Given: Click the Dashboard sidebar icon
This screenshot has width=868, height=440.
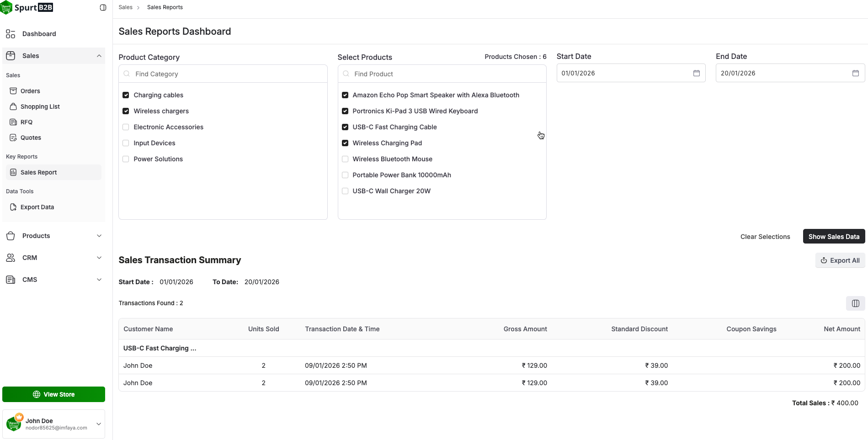Looking at the screenshot, I should [x=10, y=33].
